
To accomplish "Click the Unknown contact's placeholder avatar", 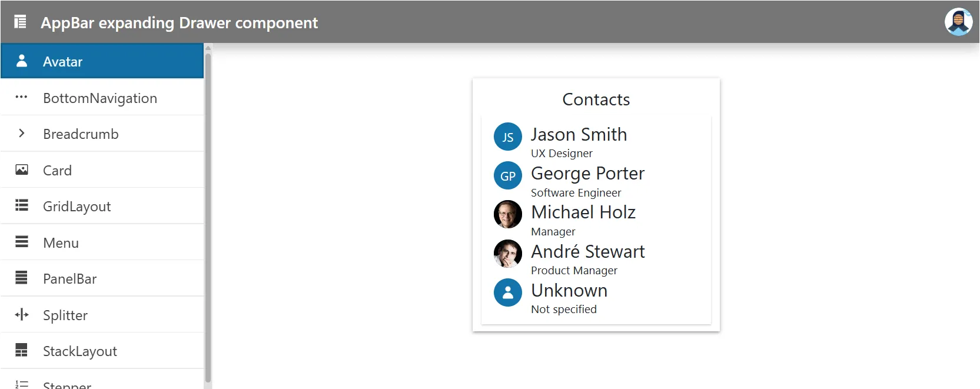I will coord(508,292).
